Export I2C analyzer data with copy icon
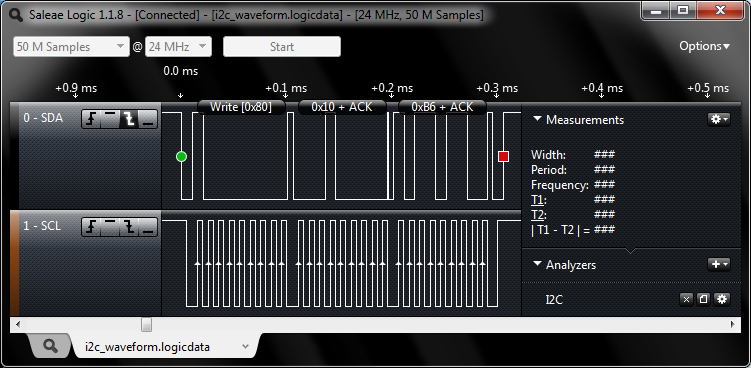The width and height of the screenshot is (751, 368). [x=703, y=299]
